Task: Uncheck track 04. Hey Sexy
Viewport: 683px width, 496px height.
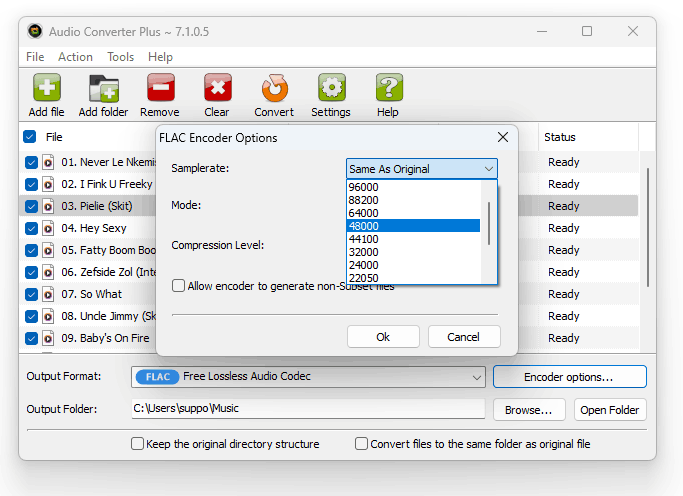Action: (31, 229)
